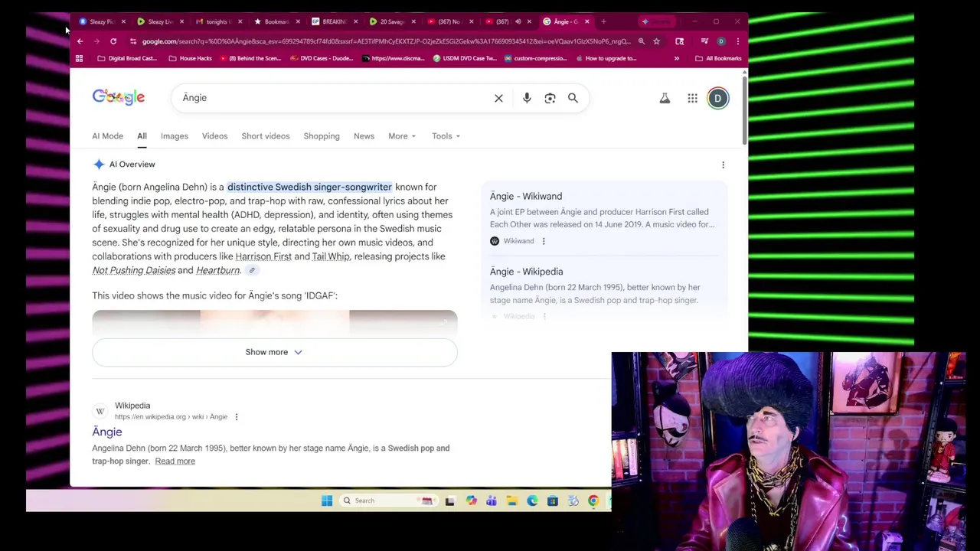This screenshot has height=551, width=980.
Task: Switch to the BREAKING browser tab
Action: (334, 21)
